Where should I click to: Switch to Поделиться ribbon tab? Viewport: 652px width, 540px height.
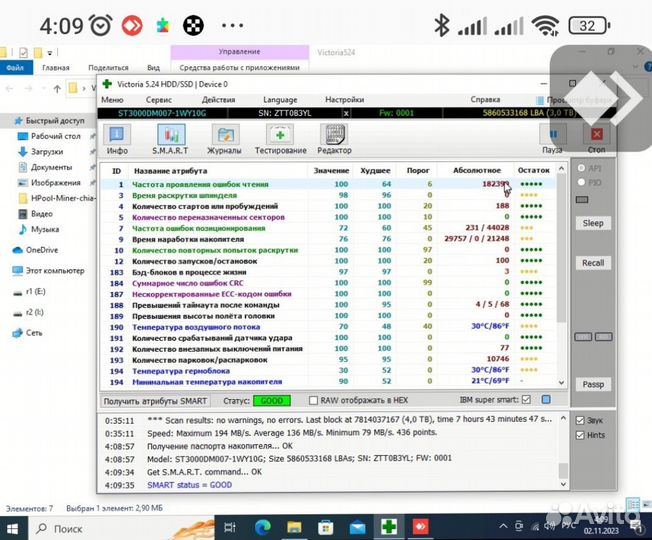pyautogui.click(x=108, y=68)
